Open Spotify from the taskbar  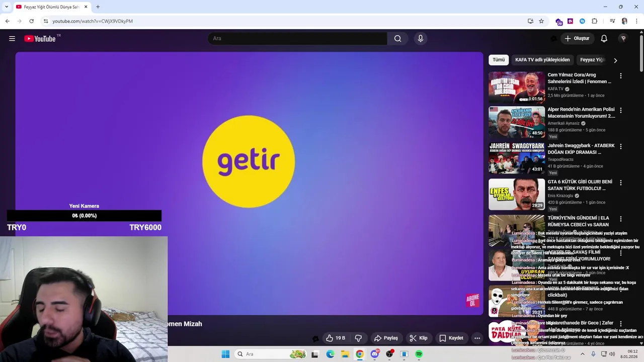pos(419,354)
